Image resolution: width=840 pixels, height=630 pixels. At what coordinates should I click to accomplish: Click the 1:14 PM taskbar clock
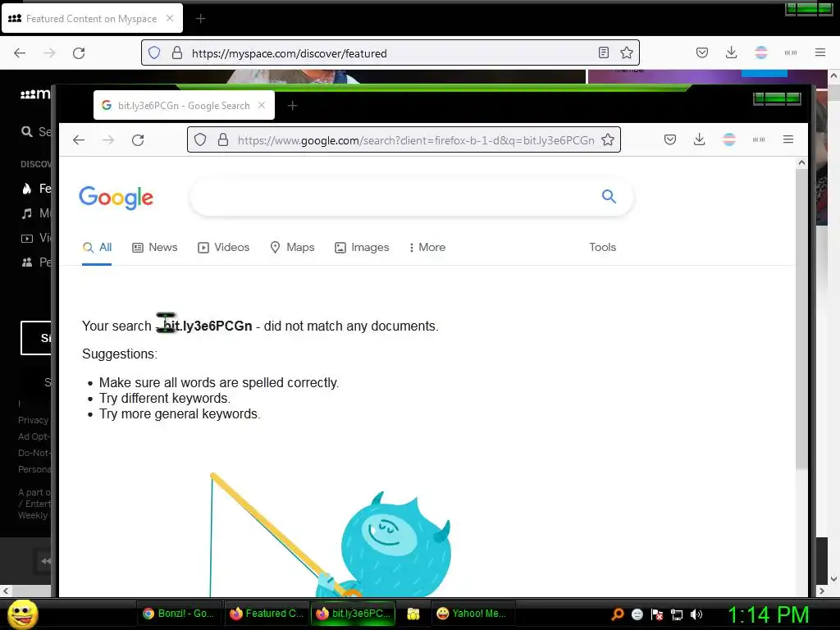click(768, 614)
